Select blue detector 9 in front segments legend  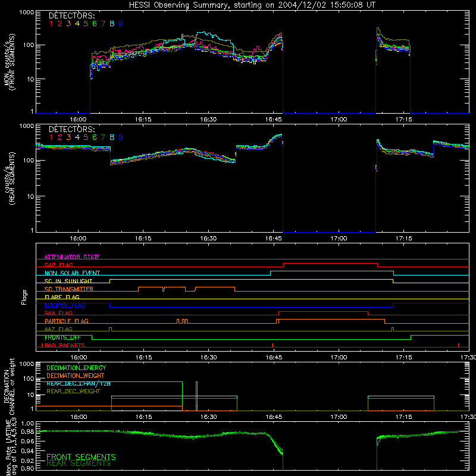coord(121,24)
